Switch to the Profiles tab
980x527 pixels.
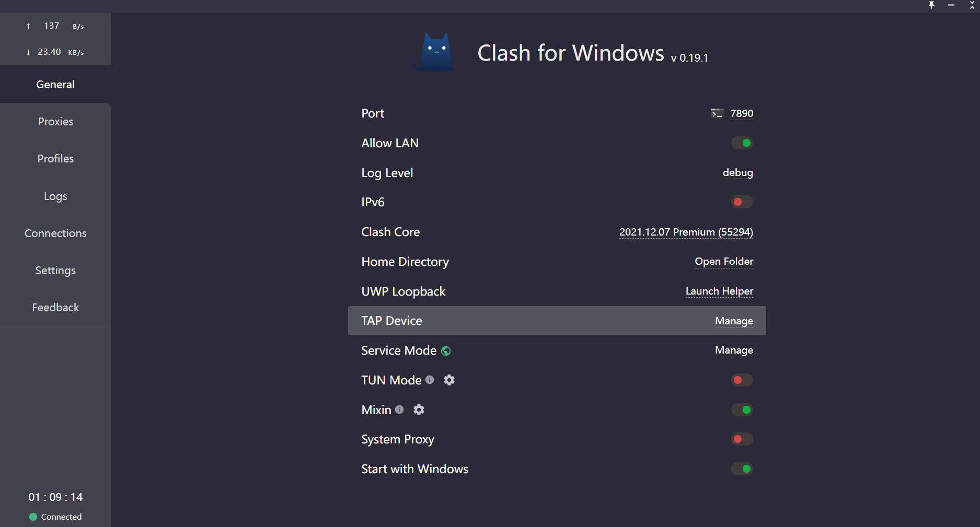[x=55, y=159]
